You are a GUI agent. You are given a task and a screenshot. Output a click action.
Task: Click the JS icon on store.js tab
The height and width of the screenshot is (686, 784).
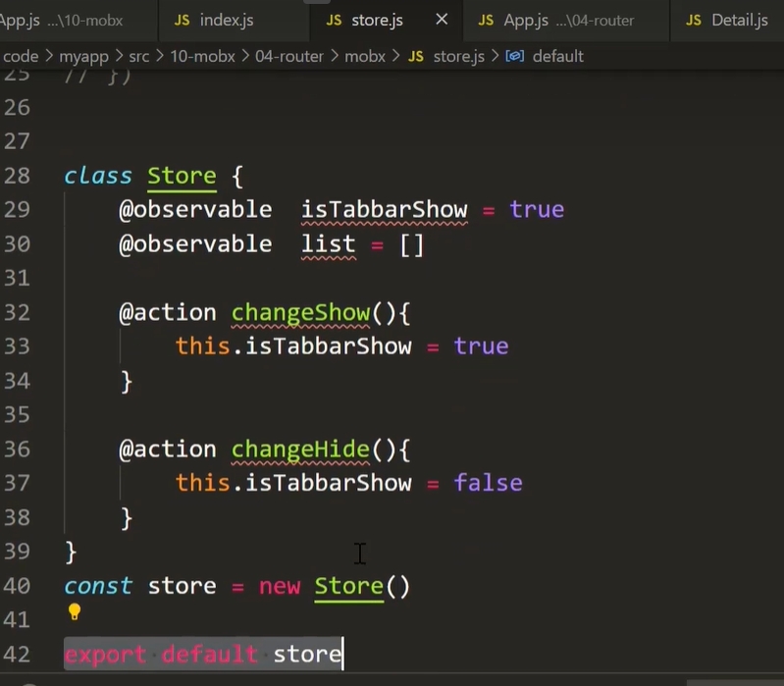(335, 20)
